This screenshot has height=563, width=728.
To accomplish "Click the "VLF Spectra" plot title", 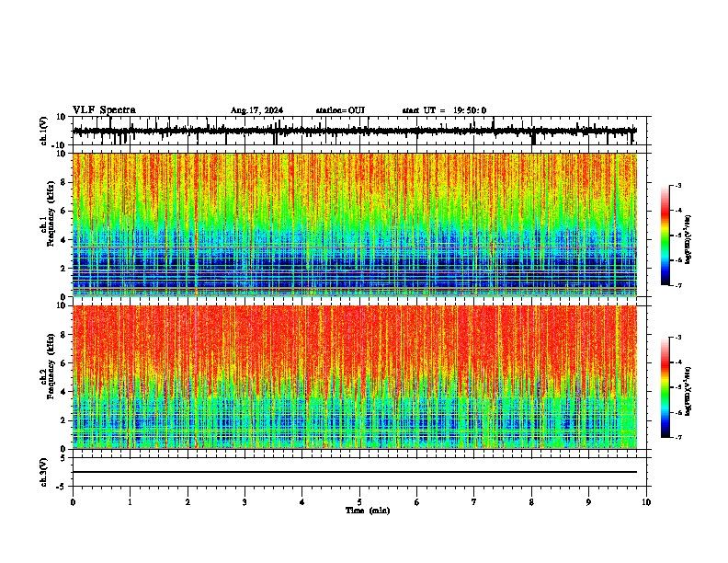I will (x=104, y=110).
